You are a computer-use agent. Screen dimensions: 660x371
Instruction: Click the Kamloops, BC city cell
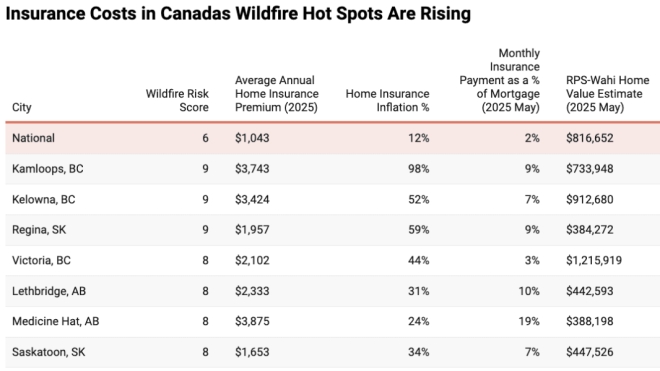pos(48,169)
